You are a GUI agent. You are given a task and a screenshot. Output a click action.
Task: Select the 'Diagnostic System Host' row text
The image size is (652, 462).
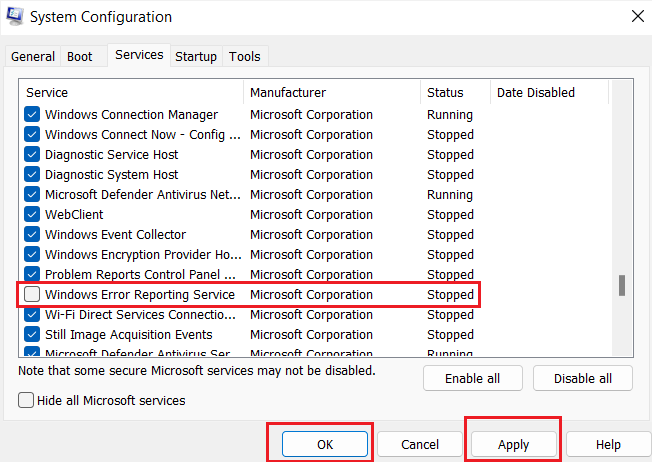(111, 174)
